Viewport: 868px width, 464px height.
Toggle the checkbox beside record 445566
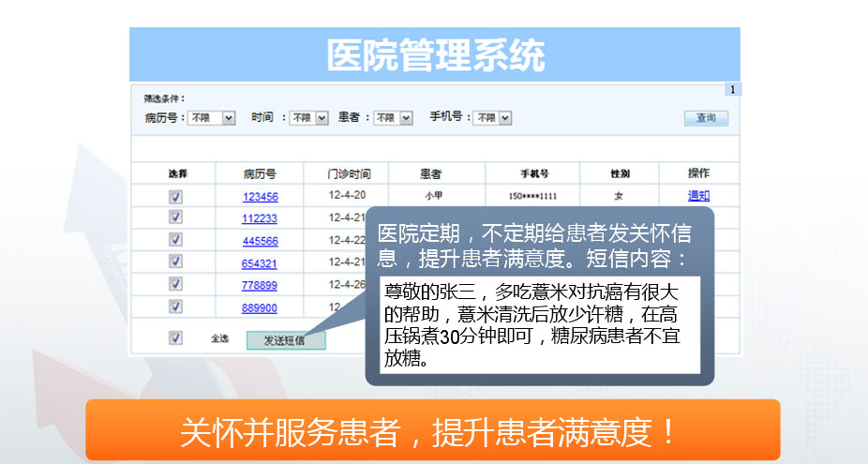[175, 240]
